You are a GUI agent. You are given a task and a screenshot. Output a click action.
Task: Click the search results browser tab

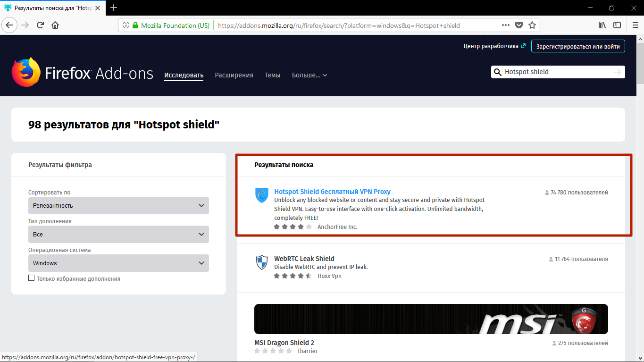point(53,8)
